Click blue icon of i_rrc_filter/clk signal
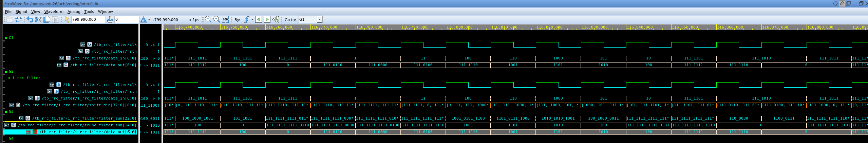The image size is (868, 143). coord(59,85)
